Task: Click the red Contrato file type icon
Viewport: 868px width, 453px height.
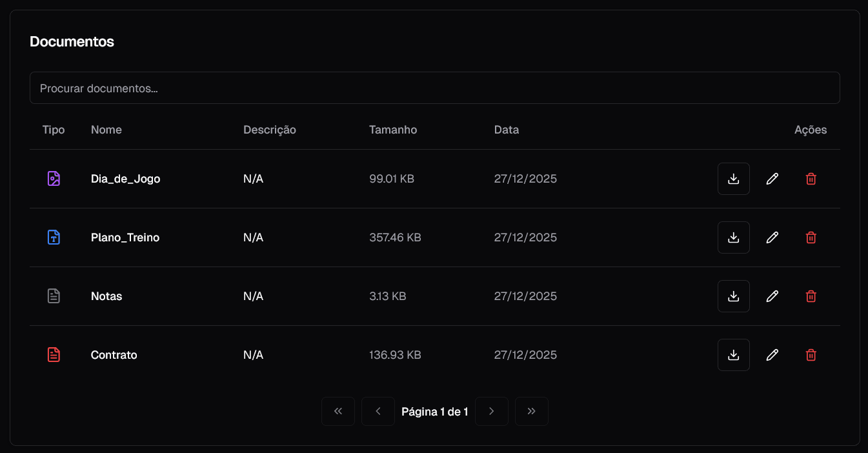Action: (54, 355)
